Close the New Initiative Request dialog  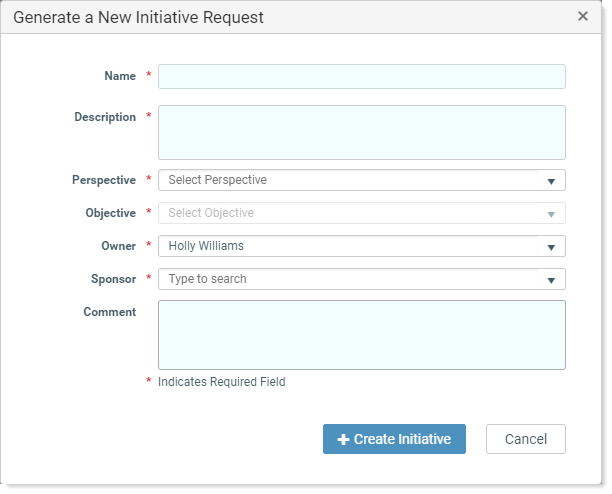click(x=582, y=16)
